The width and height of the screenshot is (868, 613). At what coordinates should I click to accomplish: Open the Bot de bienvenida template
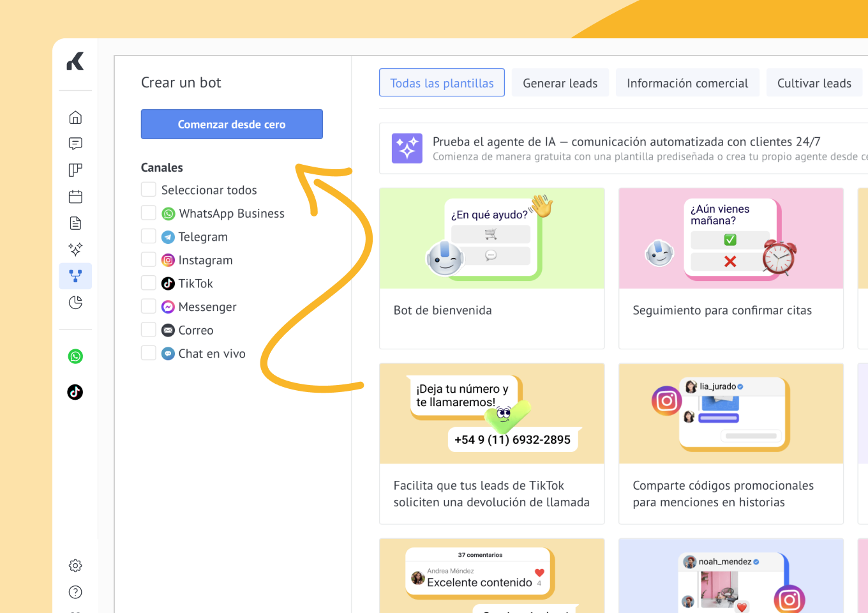[x=491, y=268]
